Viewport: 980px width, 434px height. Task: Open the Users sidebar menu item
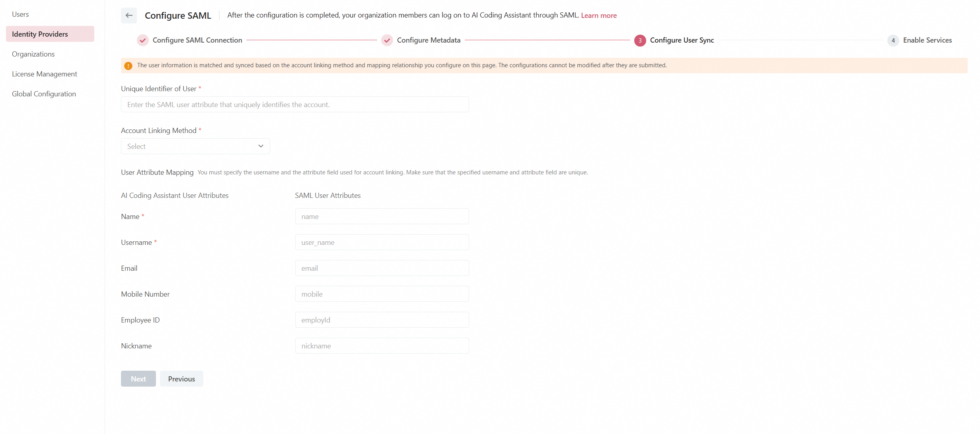[x=20, y=14]
